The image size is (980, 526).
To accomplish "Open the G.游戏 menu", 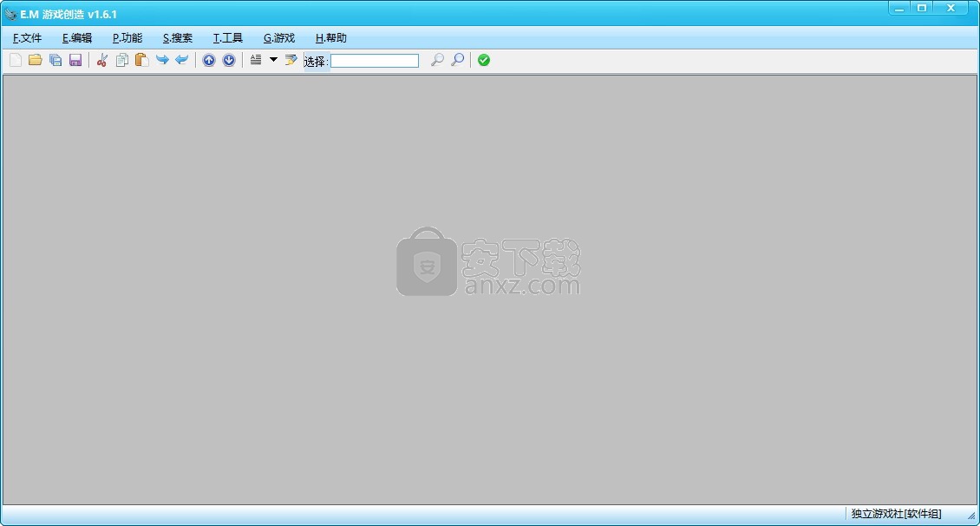I will pos(278,38).
